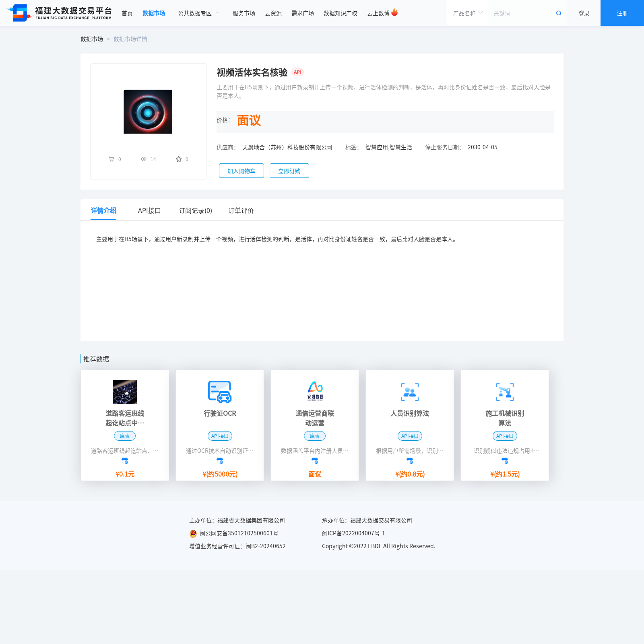Click supplier name 天聚地合（苏州）科技股份有限公司
The image size is (644, 644).
[287, 147]
